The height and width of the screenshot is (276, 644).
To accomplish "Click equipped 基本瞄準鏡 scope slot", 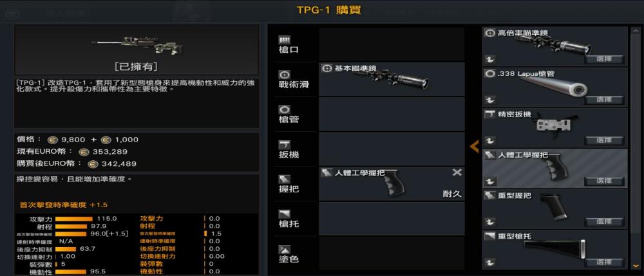I will [392, 80].
